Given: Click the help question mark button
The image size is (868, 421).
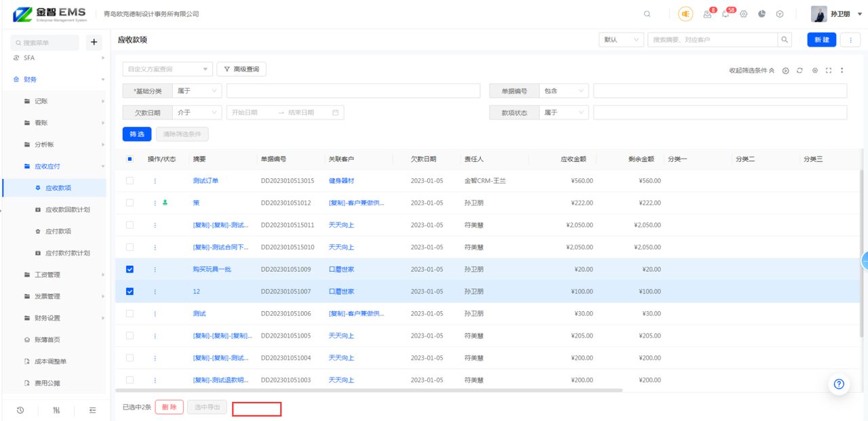Looking at the screenshot, I should 839,384.
